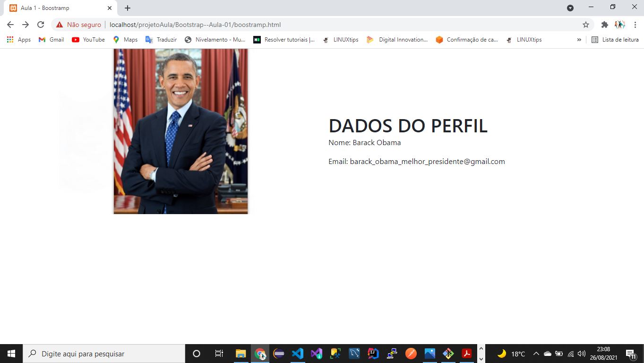Image resolution: width=644 pixels, height=363 pixels.
Task: Select the 'Aula 1 - Boostramp' tab
Action: click(x=57, y=8)
